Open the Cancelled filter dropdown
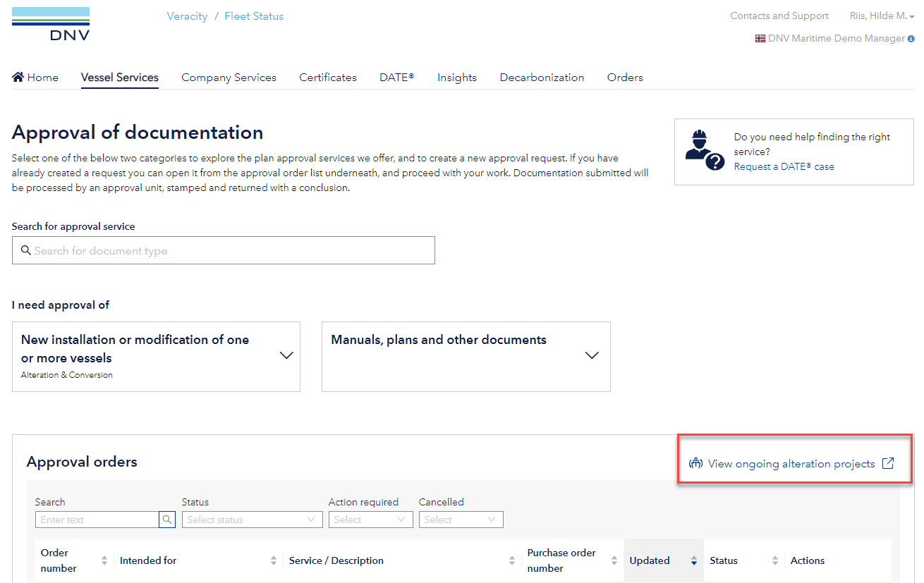Viewport: 924px width, 583px height. [461, 520]
